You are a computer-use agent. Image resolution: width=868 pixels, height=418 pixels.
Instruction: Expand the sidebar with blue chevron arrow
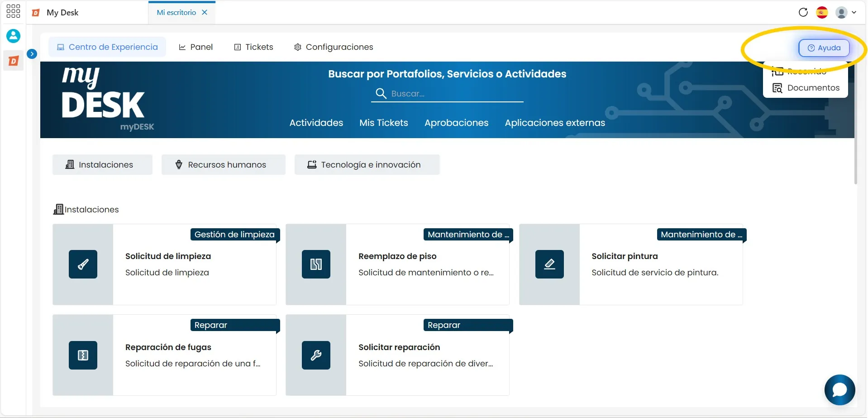click(x=32, y=54)
